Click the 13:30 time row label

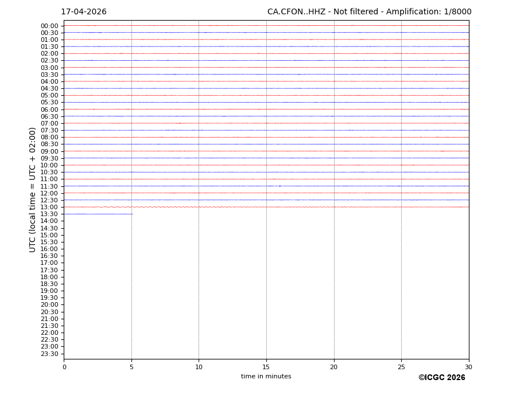pos(49,214)
